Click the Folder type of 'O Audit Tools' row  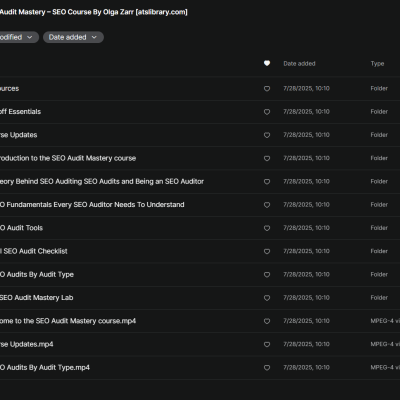pyautogui.click(x=379, y=228)
